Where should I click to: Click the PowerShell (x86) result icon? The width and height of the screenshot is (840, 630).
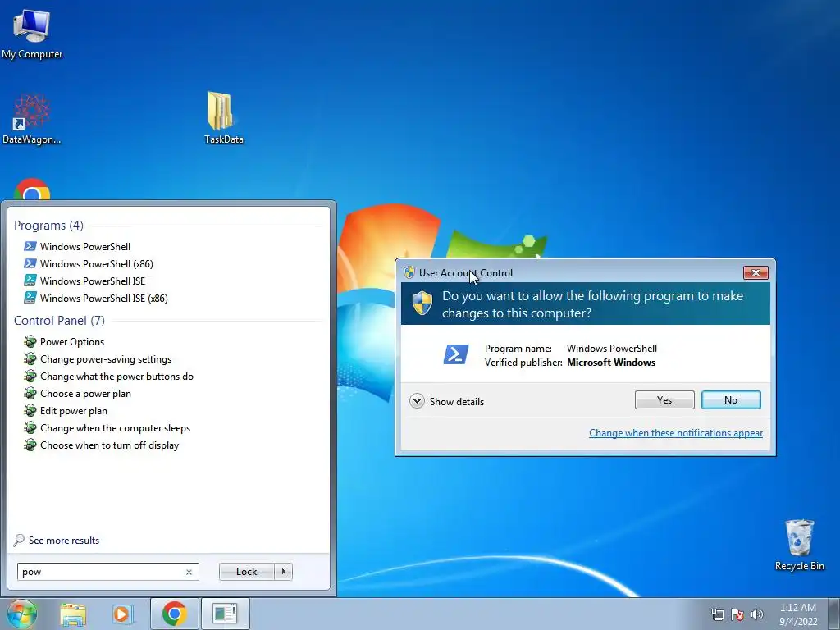click(x=30, y=263)
